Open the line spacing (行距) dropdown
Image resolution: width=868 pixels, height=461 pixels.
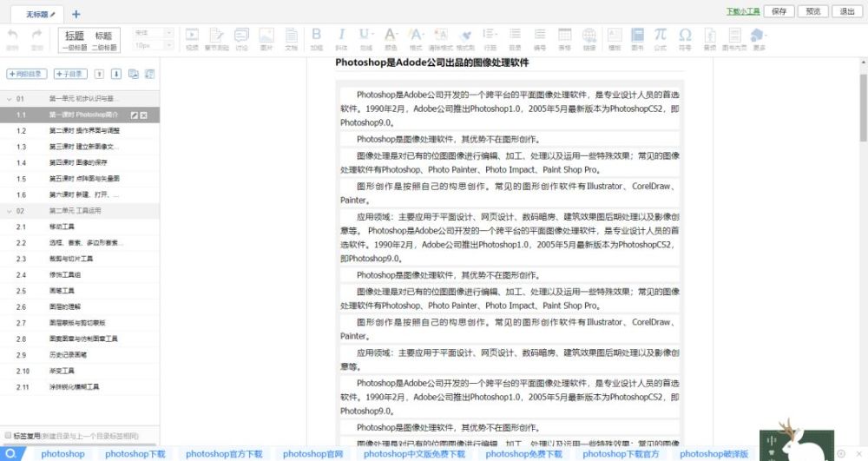pyautogui.click(x=490, y=35)
